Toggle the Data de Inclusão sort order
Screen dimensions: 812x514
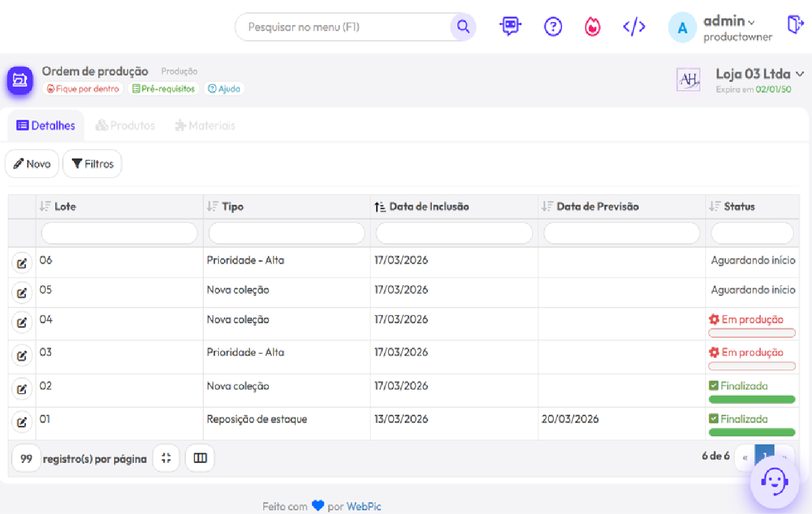[379, 206]
